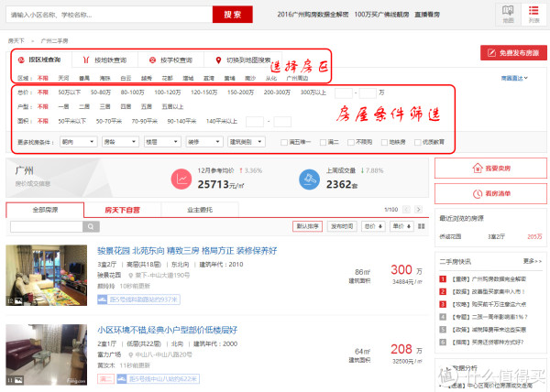This screenshot has width=550, height=392.
Task: Select the 按学校查询 school tab
Action: [171, 60]
